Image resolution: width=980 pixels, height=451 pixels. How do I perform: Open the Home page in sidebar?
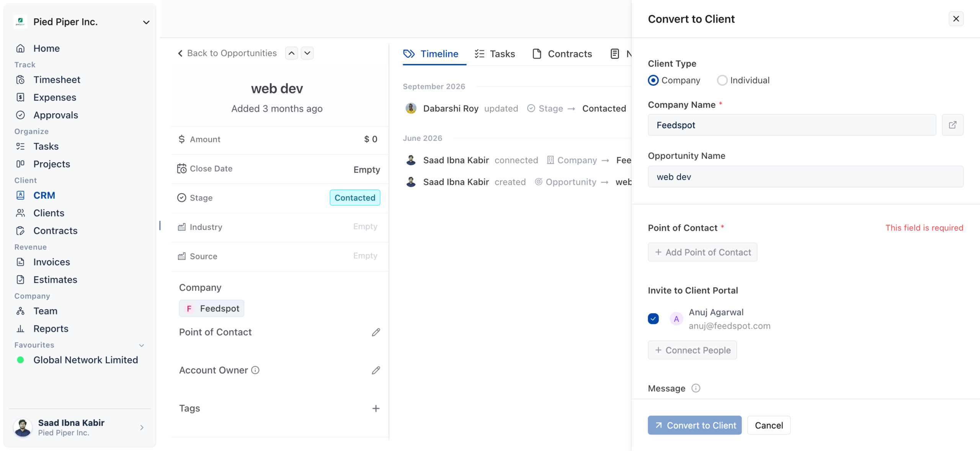coord(46,48)
